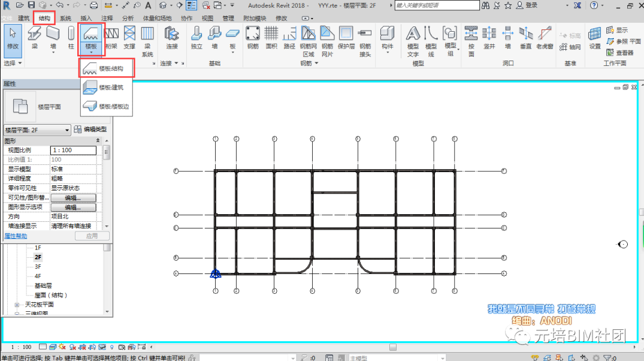This screenshot has width=644, height=361.
Task: Select 3F in the project browser
Action: tap(38, 266)
